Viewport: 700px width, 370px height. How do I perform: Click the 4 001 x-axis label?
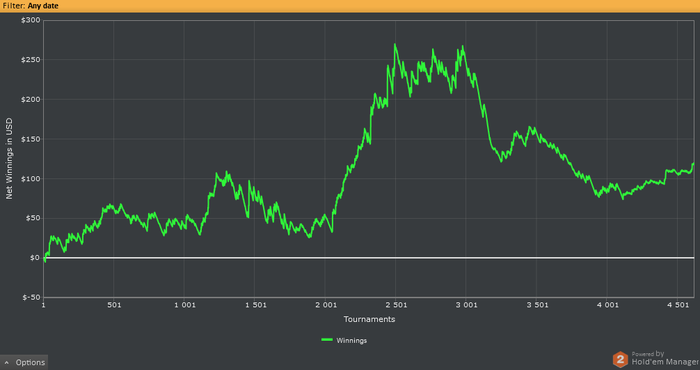tap(608, 305)
